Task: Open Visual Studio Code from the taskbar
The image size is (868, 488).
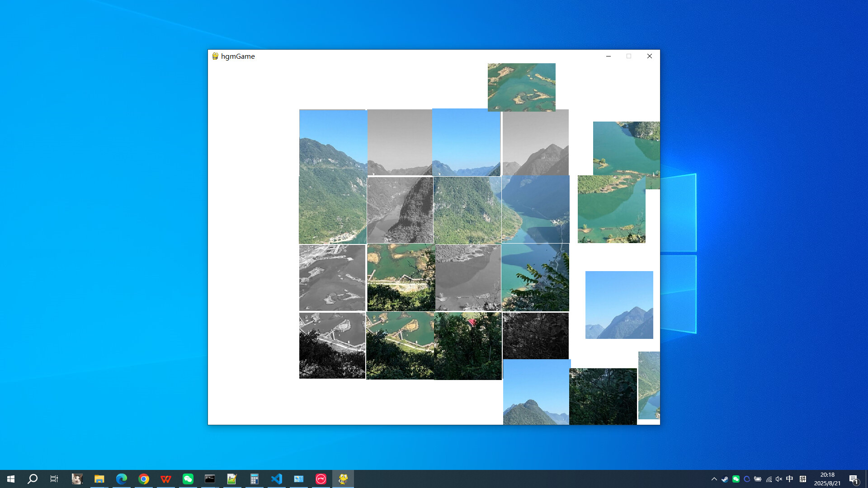Action: [277, 479]
